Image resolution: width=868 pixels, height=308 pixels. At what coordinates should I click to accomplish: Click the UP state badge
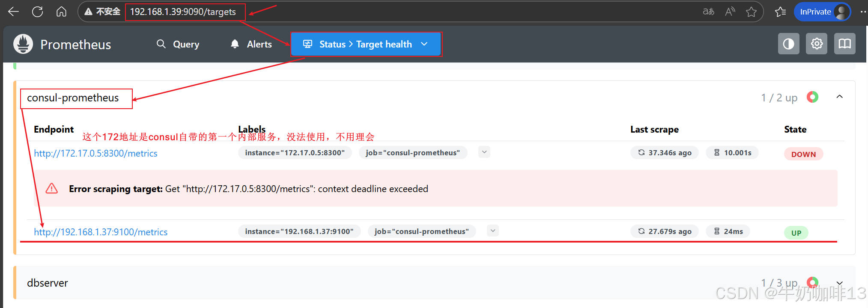(796, 233)
